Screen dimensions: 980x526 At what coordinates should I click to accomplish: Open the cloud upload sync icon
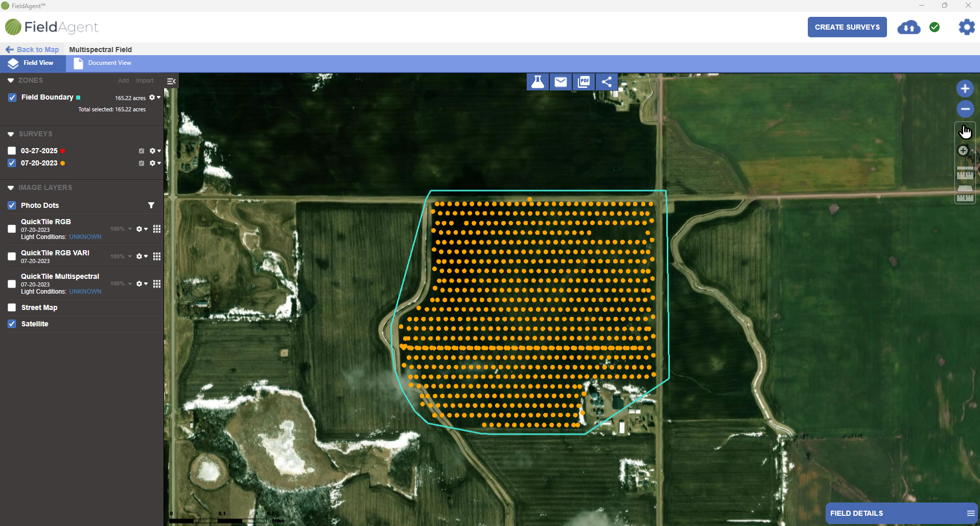point(909,27)
